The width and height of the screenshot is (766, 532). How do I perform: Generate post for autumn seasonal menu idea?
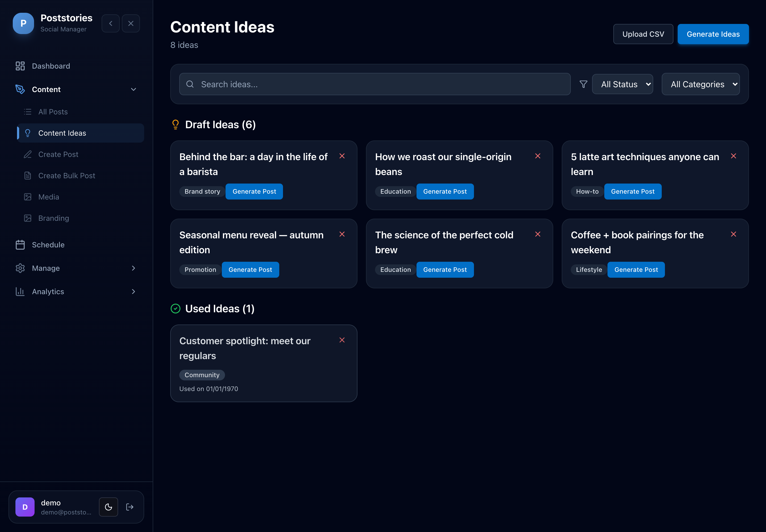pos(250,270)
